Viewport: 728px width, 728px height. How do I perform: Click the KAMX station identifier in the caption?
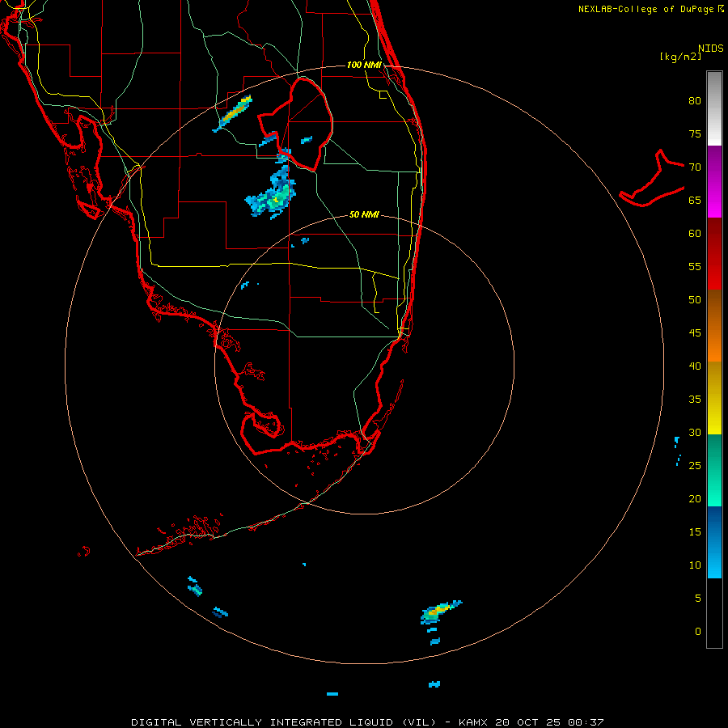[x=474, y=722]
